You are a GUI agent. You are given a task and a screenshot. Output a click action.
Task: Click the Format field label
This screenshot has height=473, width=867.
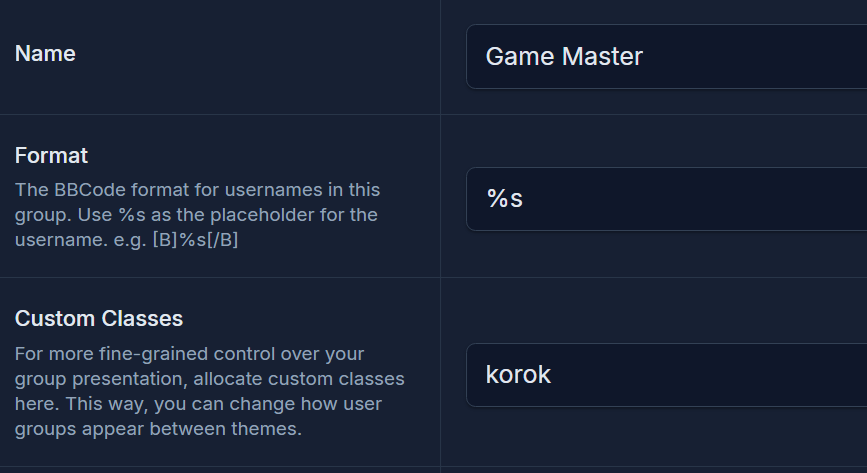tap(51, 155)
